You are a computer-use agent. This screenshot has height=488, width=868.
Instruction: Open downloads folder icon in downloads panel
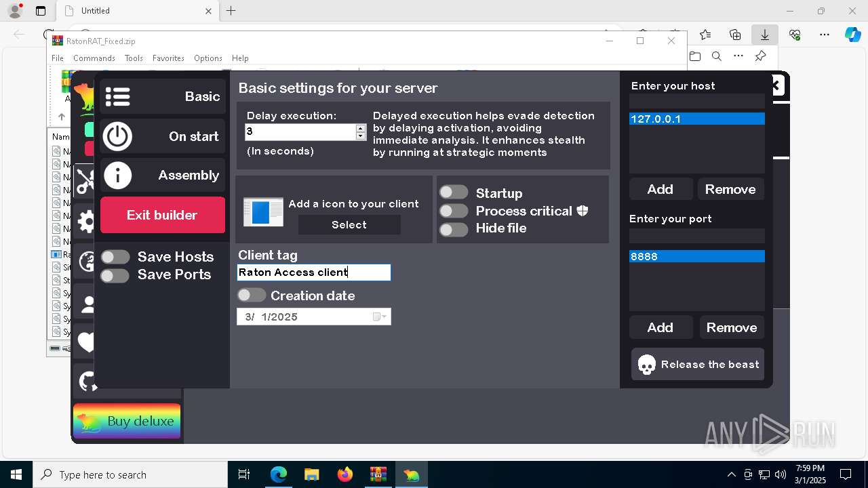pyautogui.click(x=695, y=56)
